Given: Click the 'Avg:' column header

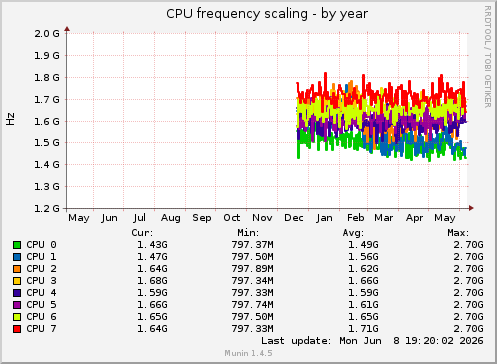Looking at the screenshot, I should point(353,233).
